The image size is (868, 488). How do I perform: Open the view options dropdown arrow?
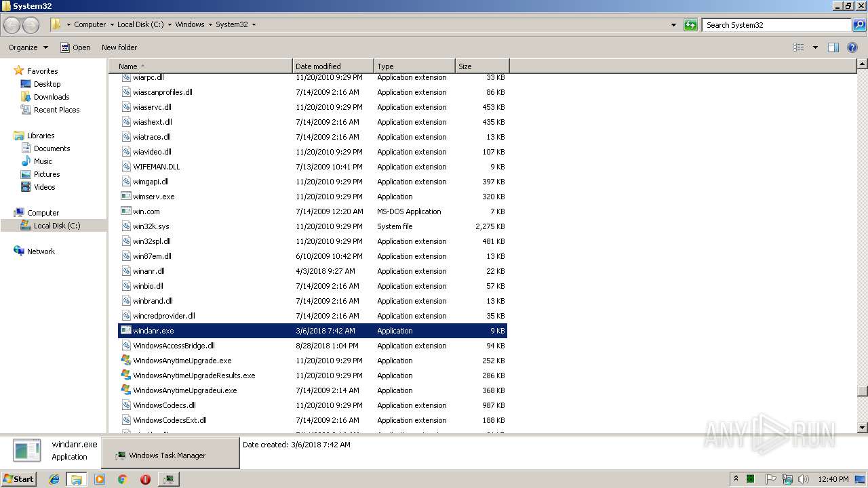[x=815, y=47]
